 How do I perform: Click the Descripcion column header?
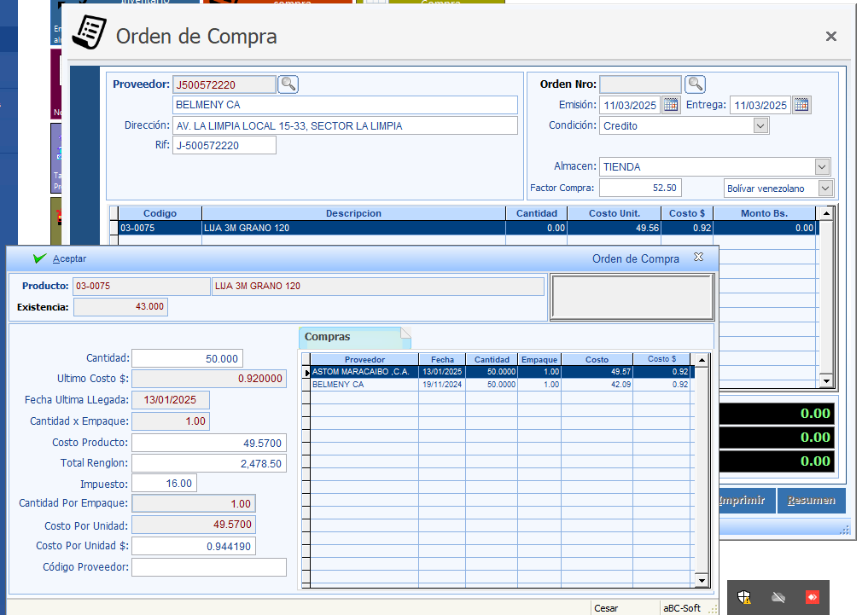[x=353, y=213]
